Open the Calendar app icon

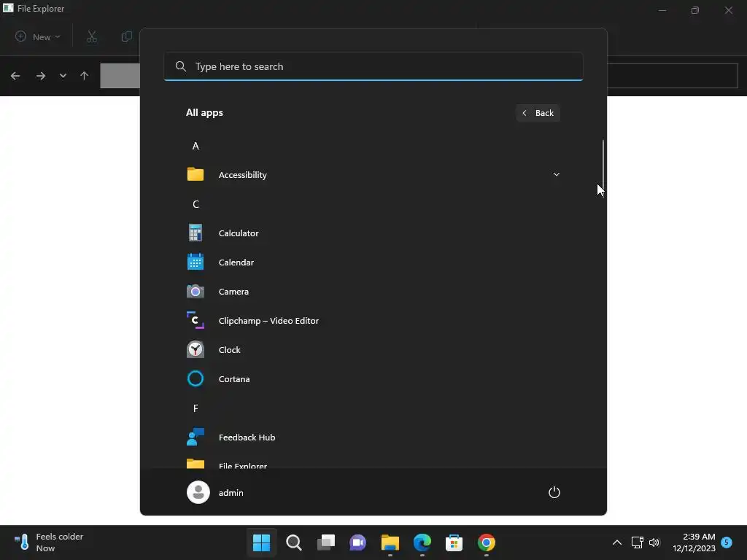point(196,262)
